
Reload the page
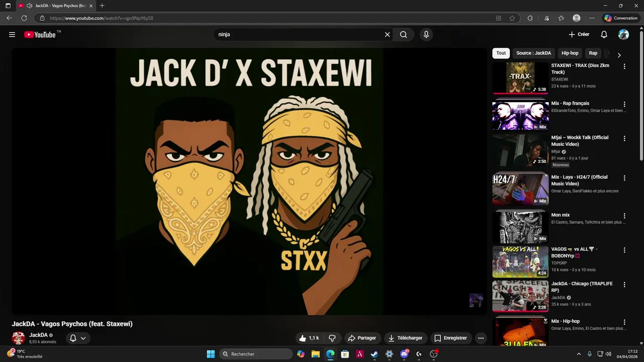(24, 18)
